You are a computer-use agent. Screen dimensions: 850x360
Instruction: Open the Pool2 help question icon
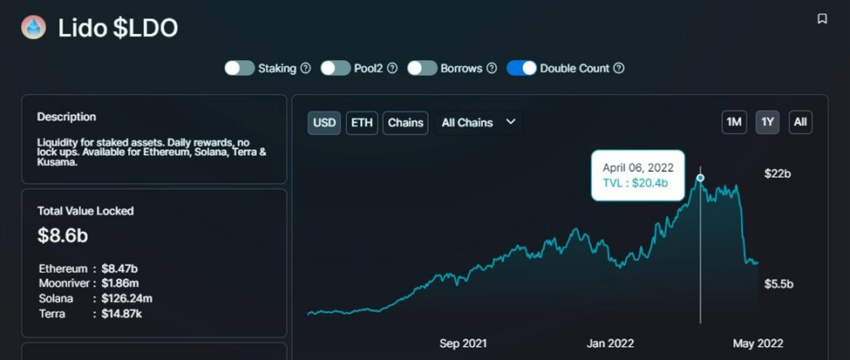(x=392, y=68)
